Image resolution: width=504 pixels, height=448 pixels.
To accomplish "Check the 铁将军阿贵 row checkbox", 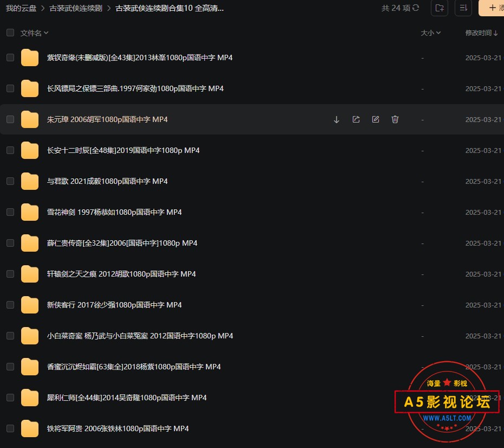I will point(10,428).
